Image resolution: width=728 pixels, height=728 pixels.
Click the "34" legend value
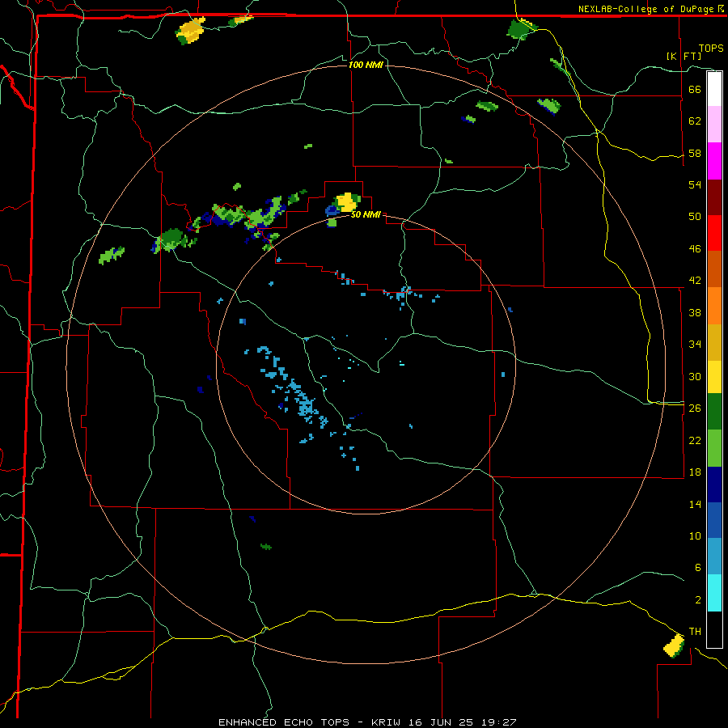tap(695, 345)
